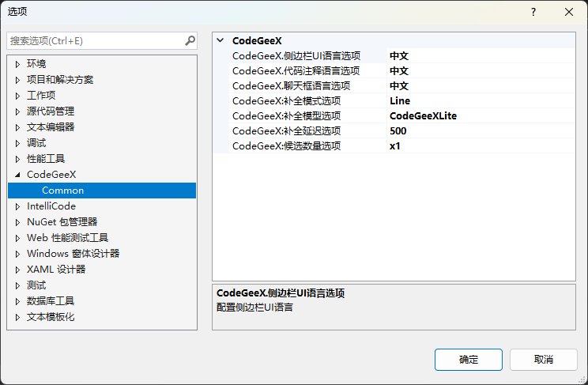Screen dimensions: 588x385
Task: Click the CodeGeeXLite model value
Action: pos(423,115)
